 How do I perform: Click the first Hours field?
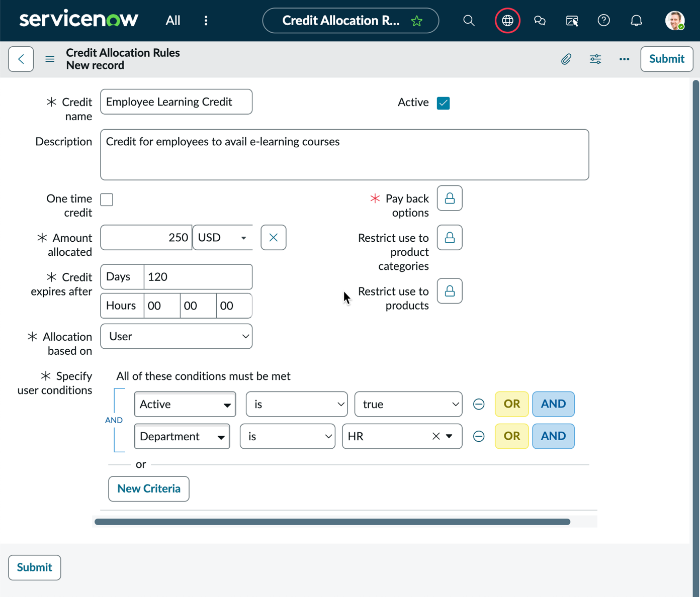pos(162,306)
